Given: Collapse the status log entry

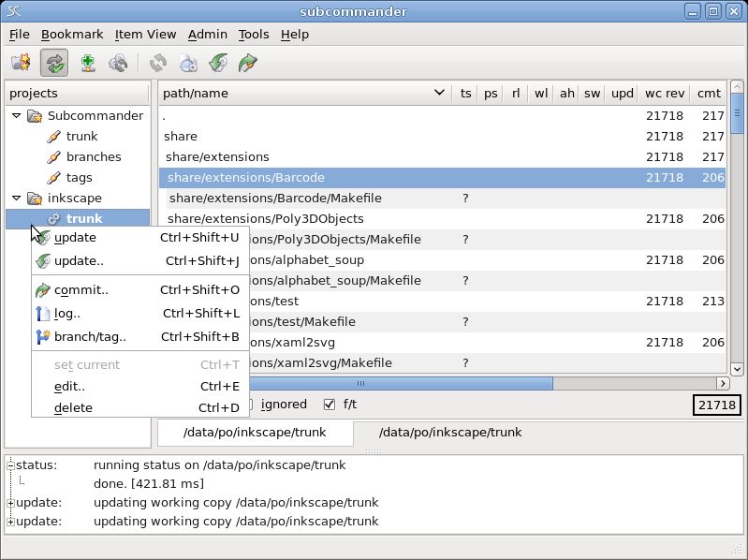Looking at the screenshot, I should click(10, 465).
